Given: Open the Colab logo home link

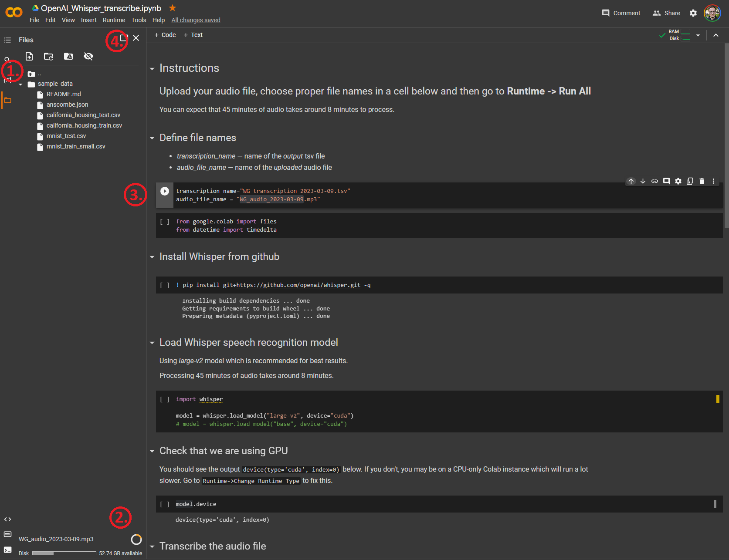Looking at the screenshot, I should click(x=14, y=13).
